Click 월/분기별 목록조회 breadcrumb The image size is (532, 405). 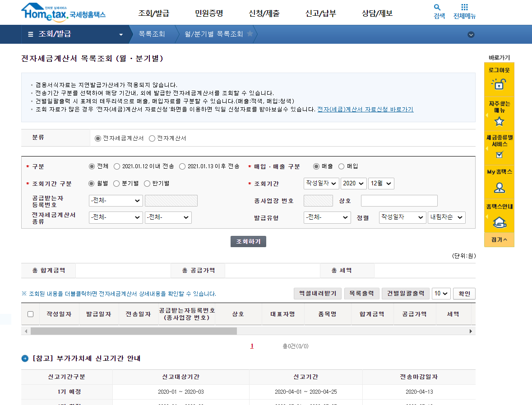[x=214, y=34]
